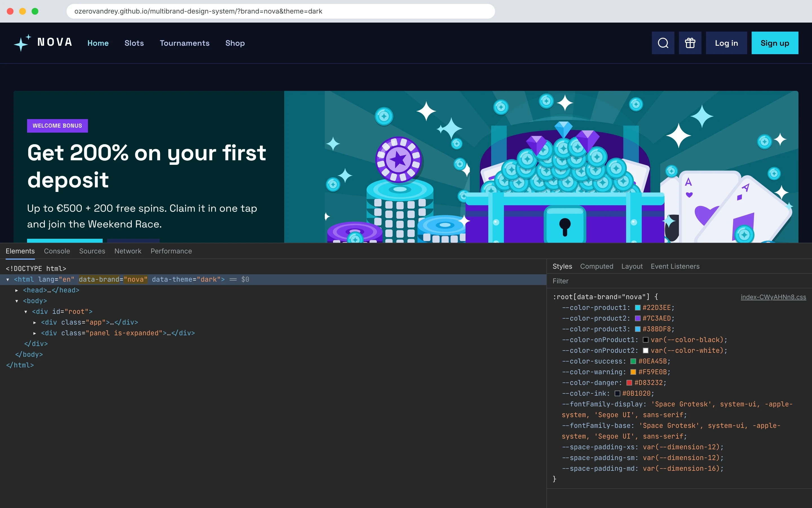Expand the panel is-expanded div node

point(35,333)
